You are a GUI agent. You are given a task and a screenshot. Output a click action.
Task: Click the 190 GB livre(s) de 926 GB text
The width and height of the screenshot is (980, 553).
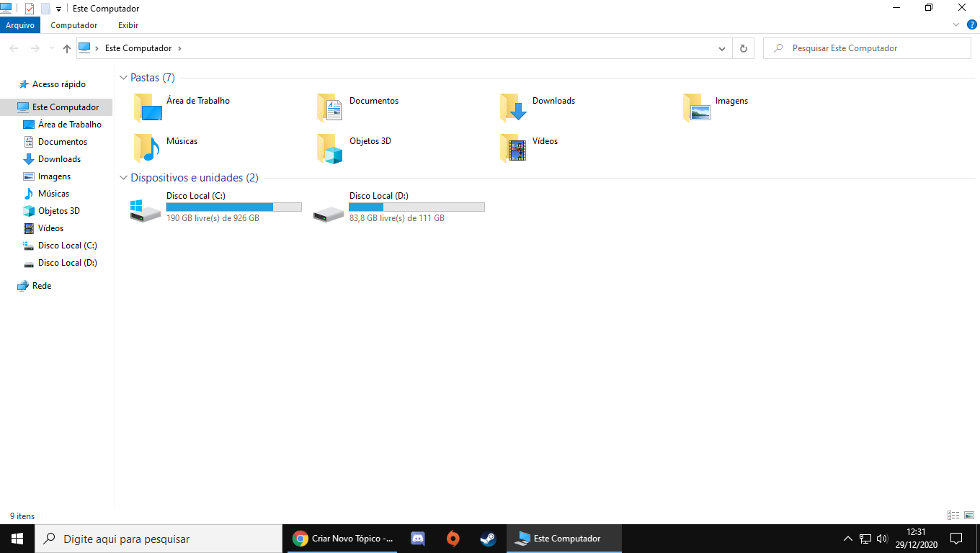(213, 218)
